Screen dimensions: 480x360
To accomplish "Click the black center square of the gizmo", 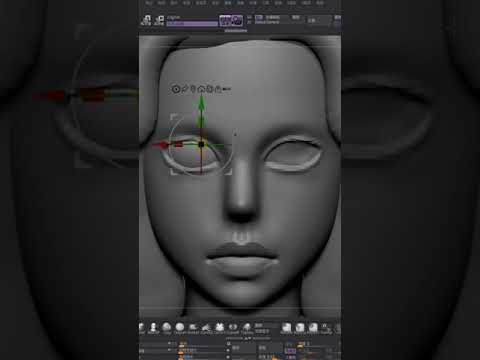I will tap(201, 144).
